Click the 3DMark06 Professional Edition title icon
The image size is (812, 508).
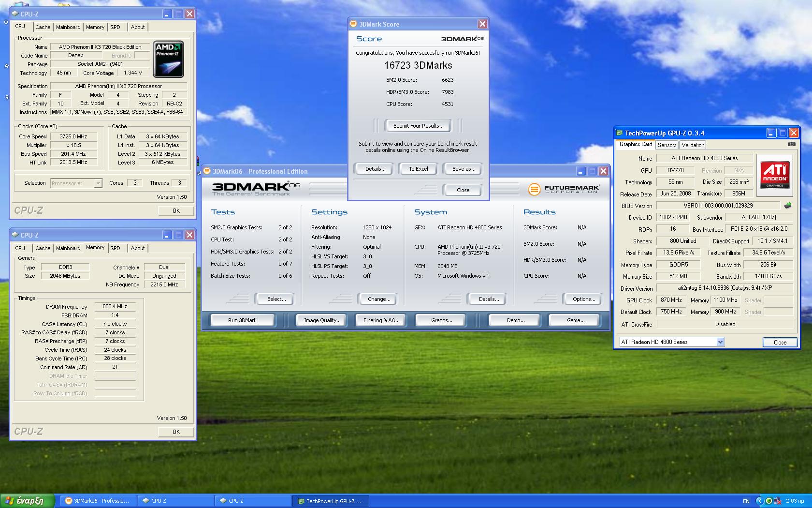coord(207,171)
